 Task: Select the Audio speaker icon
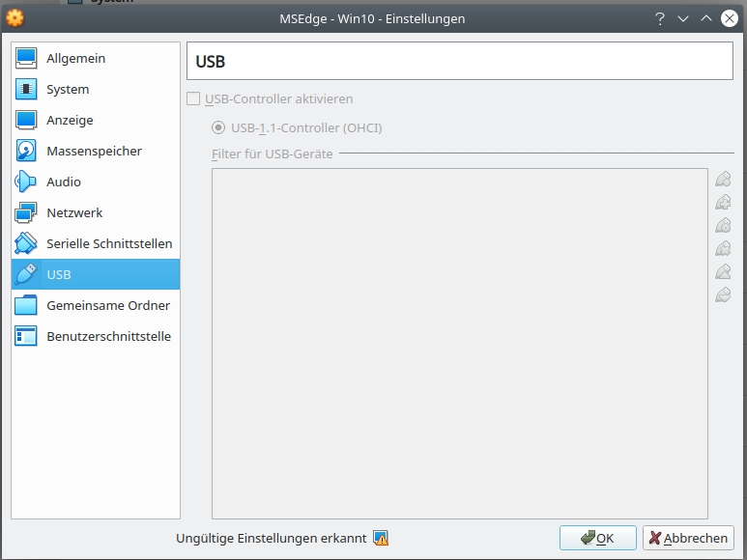click(26, 182)
